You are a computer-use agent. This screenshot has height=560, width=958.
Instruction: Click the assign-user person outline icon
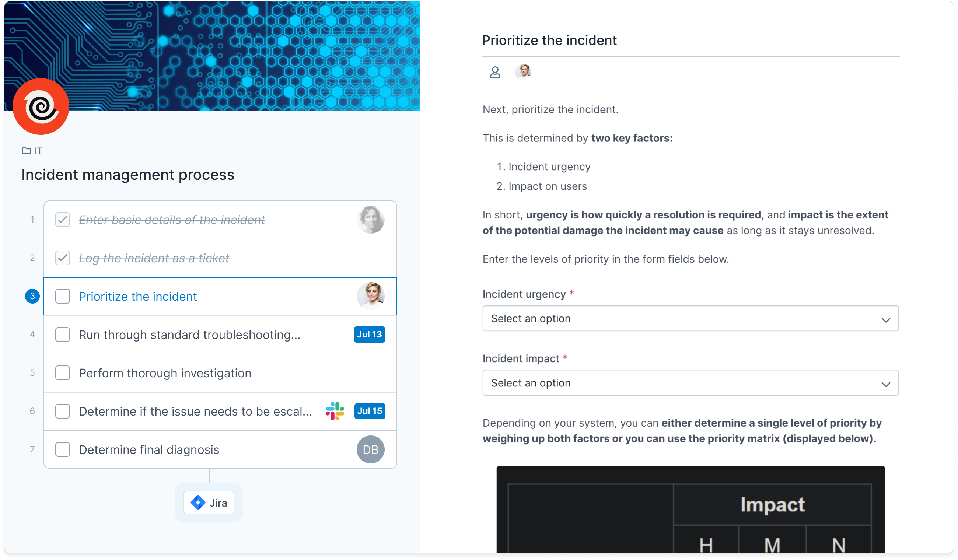[495, 72]
